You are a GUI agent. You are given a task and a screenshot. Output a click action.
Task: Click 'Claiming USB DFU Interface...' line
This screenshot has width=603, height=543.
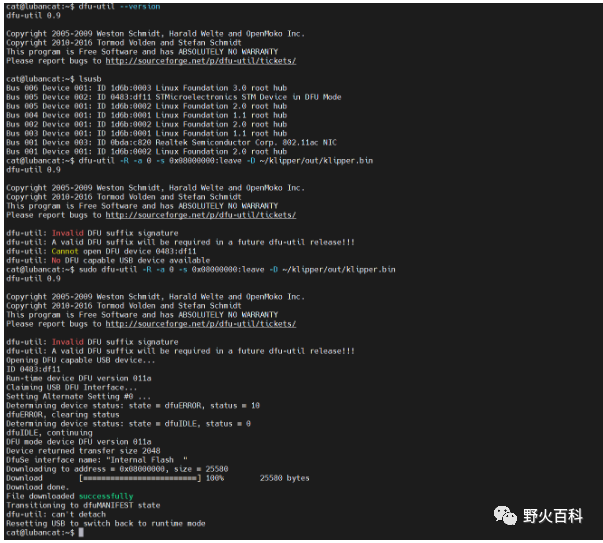72,387
